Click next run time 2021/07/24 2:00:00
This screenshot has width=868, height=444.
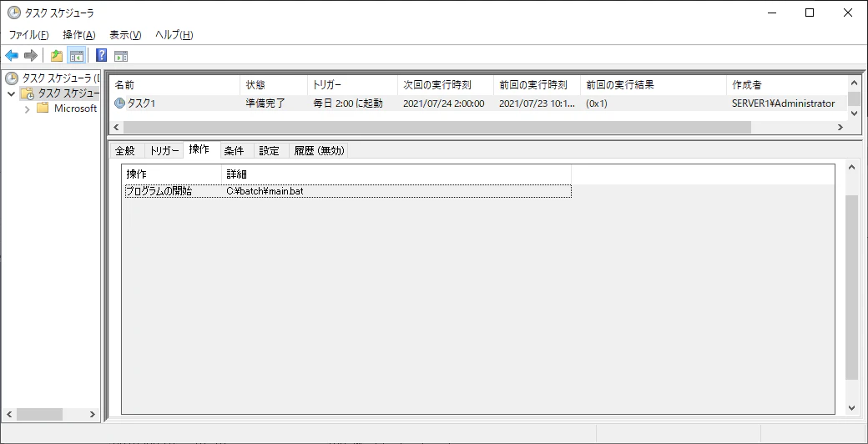click(x=444, y=103)
